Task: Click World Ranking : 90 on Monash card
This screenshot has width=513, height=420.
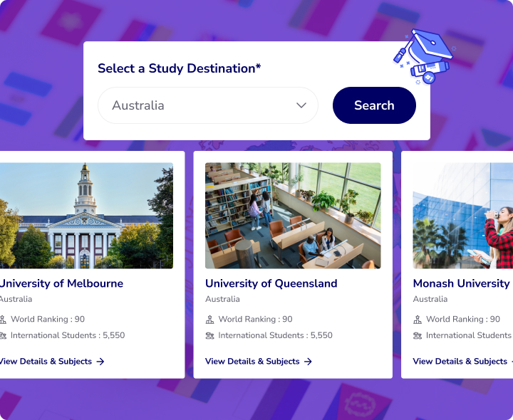Action: pos(463,320)
